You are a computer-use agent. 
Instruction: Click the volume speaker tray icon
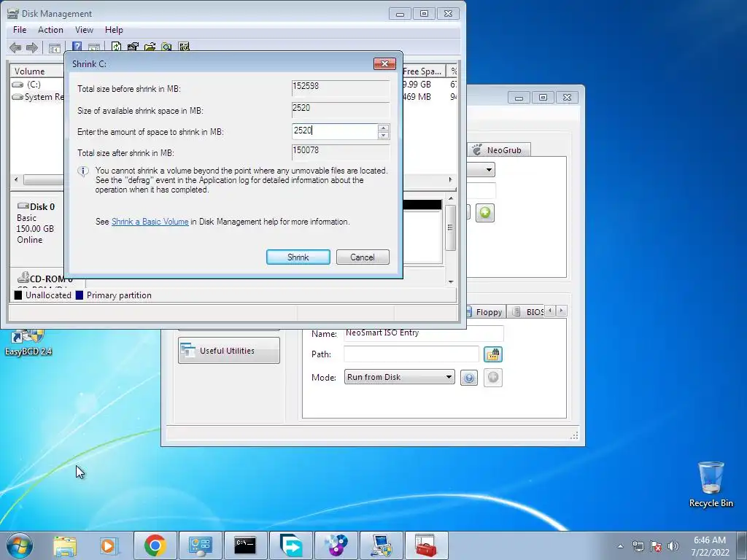[673, 546]
